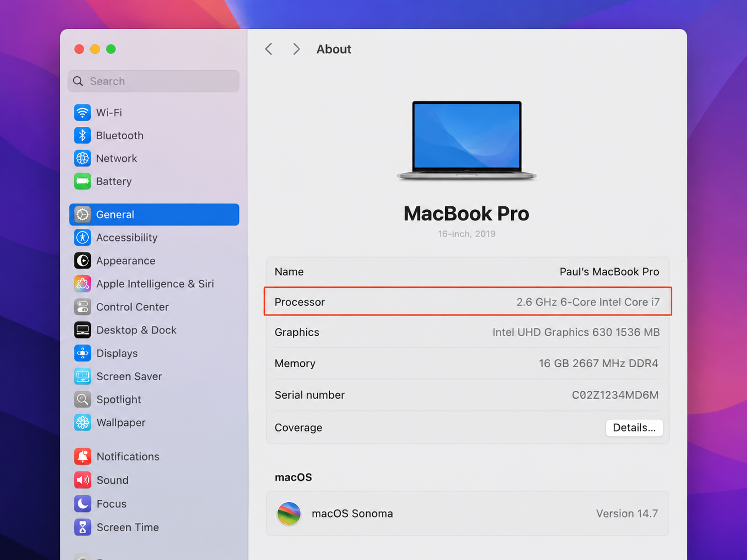Open the Desktop & Dock icon
Viewport: 747px width, 560px height.
pos(83,330)
